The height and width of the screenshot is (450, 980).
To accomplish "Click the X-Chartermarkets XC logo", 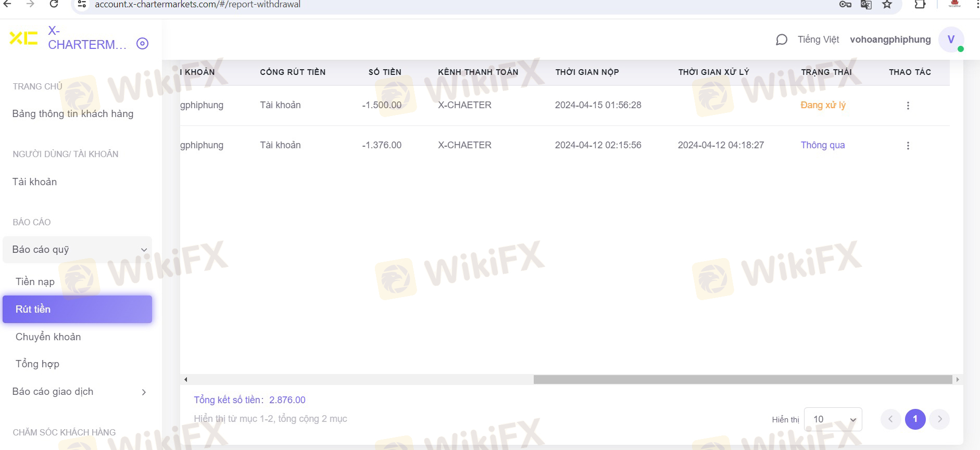I will point(23,38).
